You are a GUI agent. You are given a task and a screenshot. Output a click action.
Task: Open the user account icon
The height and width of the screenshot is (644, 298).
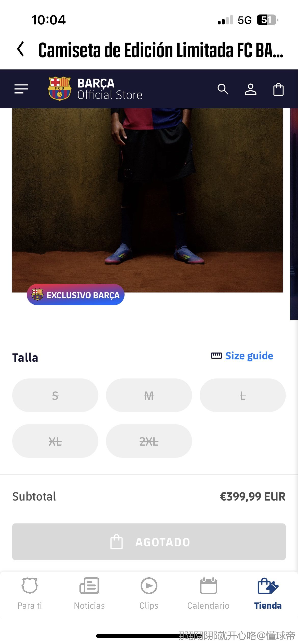click(251, 89)
